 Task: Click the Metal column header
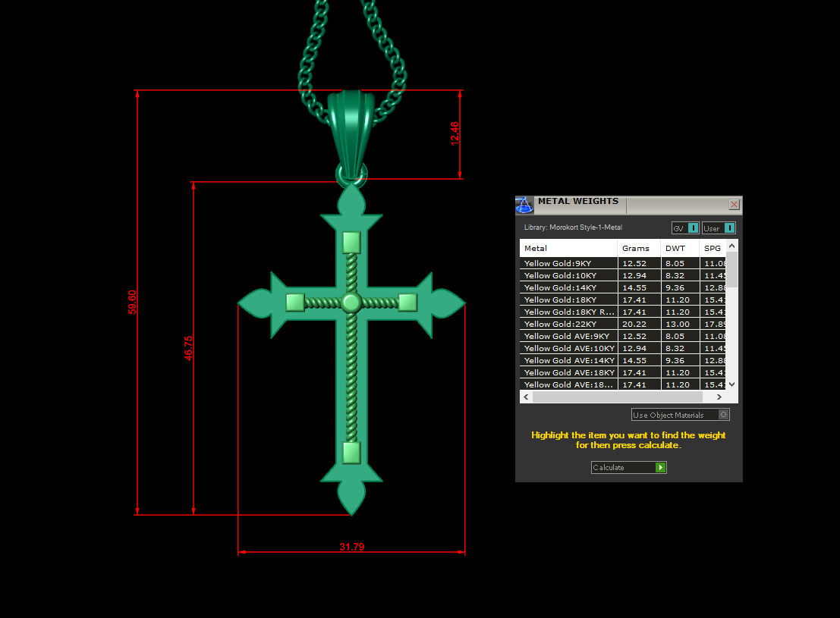(x=568, y=248)
